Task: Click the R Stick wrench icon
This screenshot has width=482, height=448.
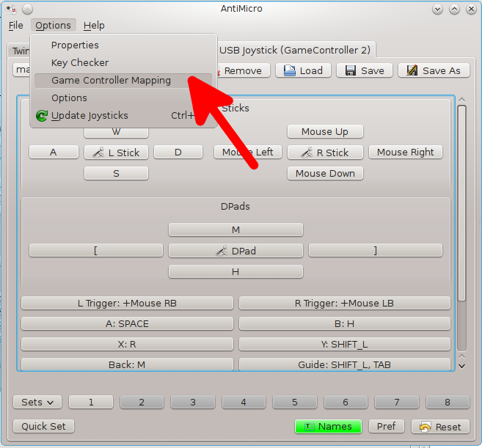Action: 307,153
